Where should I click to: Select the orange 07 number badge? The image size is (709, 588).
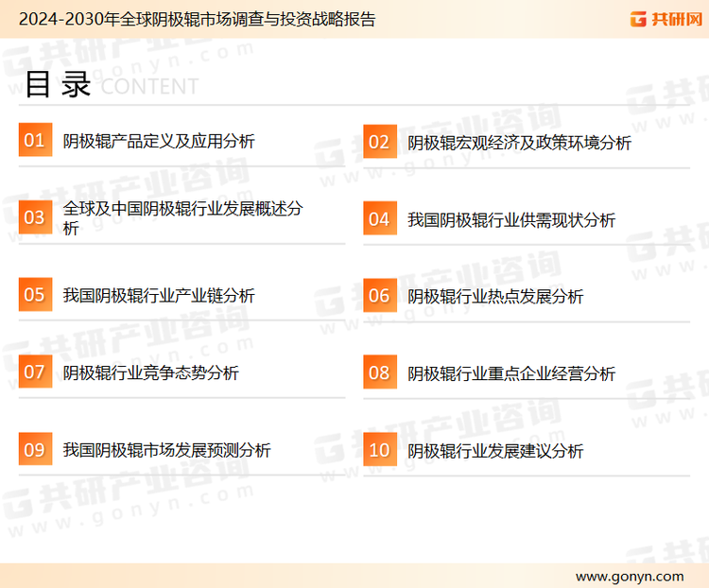35,372
